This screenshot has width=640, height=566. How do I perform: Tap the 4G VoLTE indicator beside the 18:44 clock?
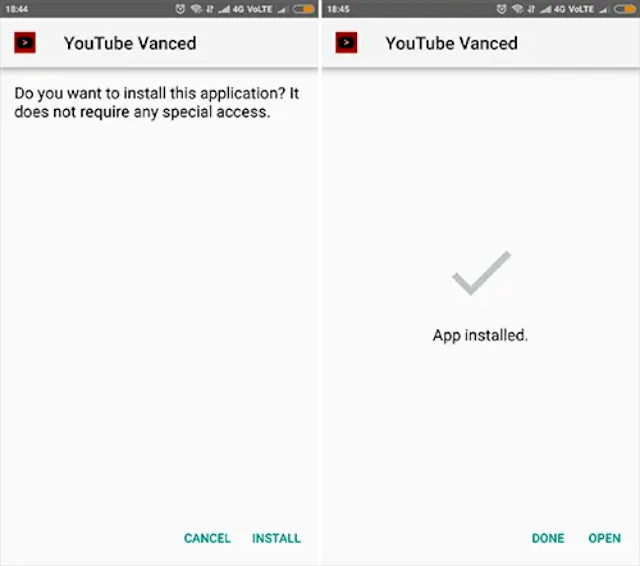[252, 9]
